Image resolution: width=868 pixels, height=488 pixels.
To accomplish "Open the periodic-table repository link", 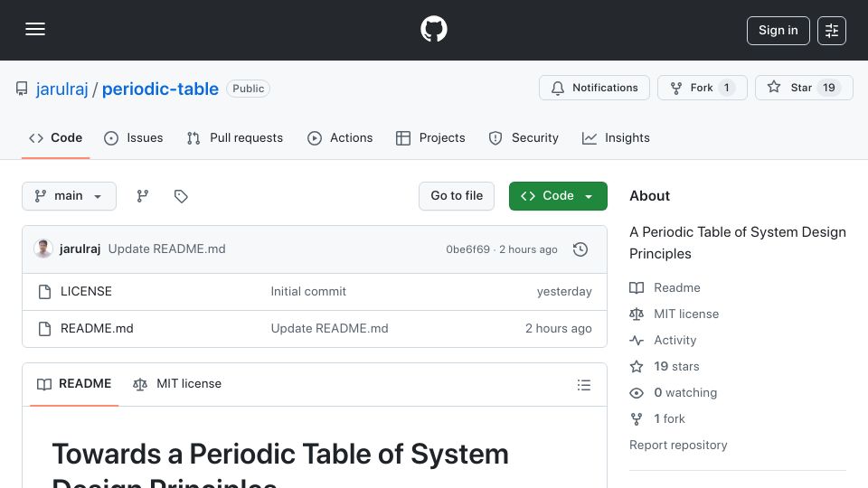I will (x=160, y=89).
